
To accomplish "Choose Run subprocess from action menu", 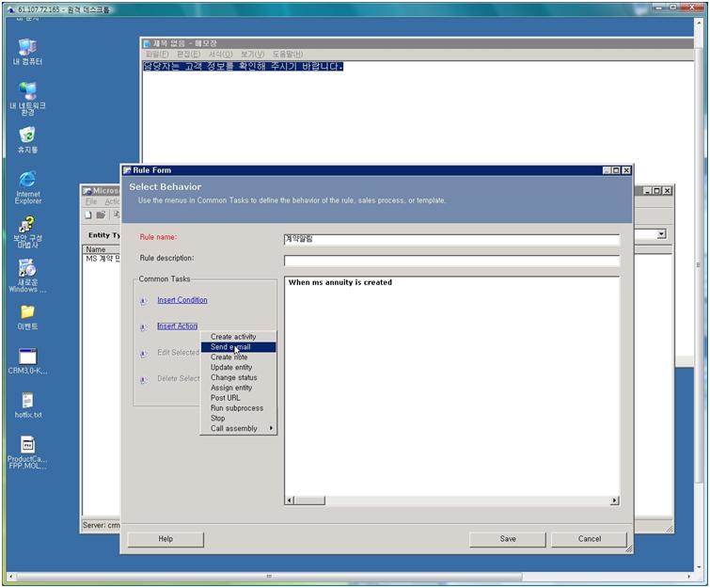I will point(238,408).
